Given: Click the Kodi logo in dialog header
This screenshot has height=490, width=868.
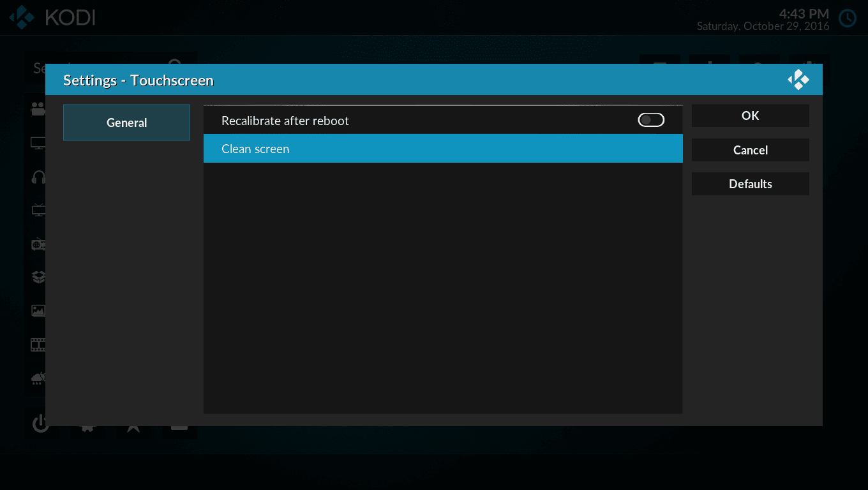Looking at the screenshot, I should point(798,80).
